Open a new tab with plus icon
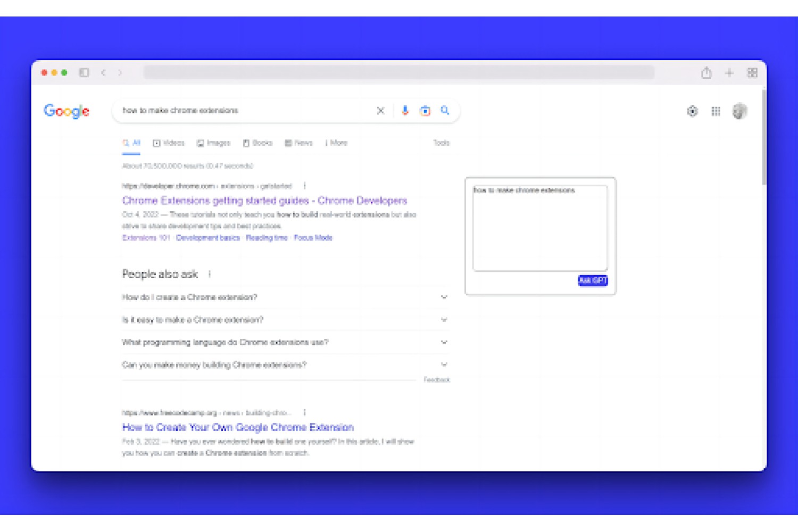Image resolution: width=798 pixels, height=532 pixels. coord(729,72)
